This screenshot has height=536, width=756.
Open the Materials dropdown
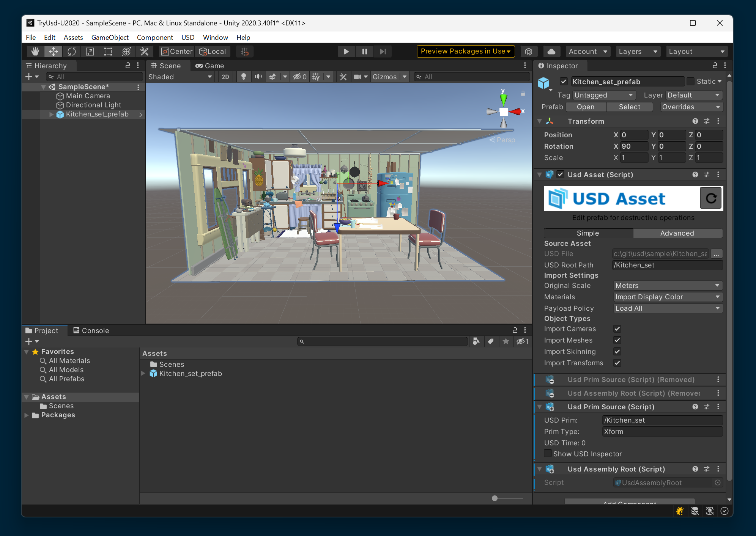coord(667,297)
